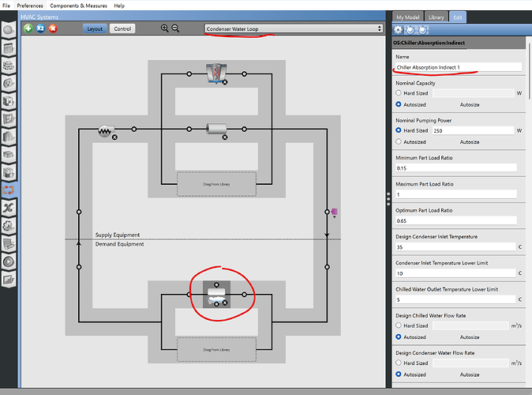Select Hard Sized for Nominal Capacity
Viewport: 532px width, 395px height.
point(399,92)
